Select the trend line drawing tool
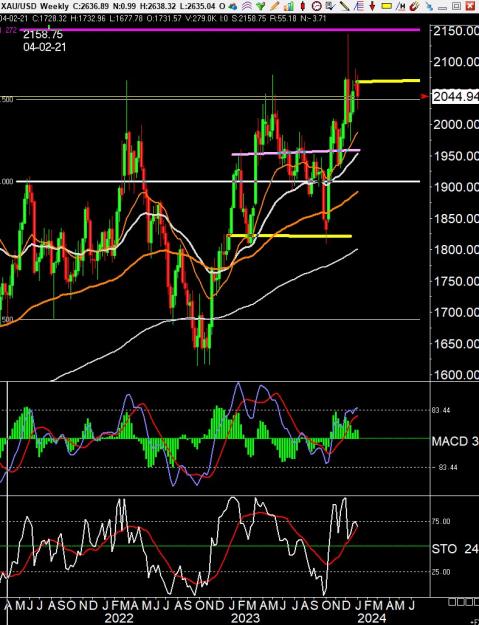 click(x=344, y=6)
